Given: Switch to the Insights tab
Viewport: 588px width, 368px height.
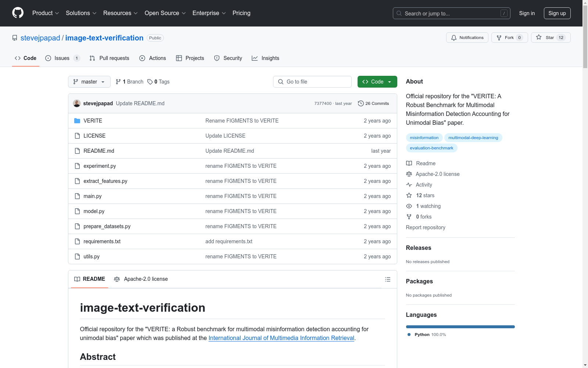Looking at the screenshot, I should click(265, 58).
